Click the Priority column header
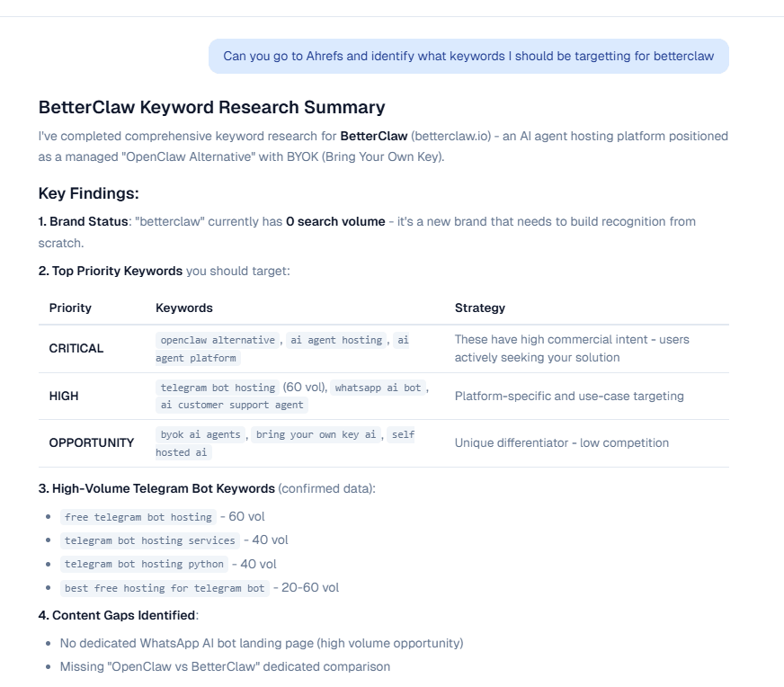Viewport: 784px width, 687px height. (70, 308)
